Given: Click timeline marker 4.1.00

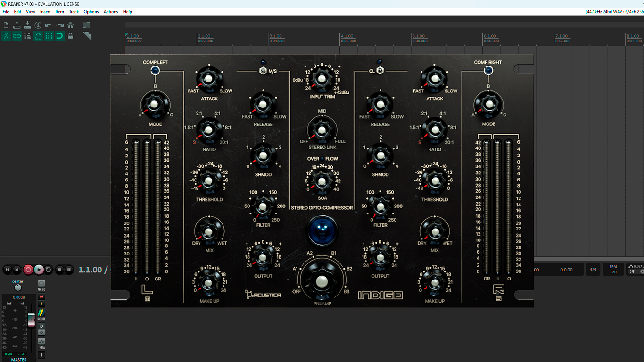Looking at the screenshot, I should pos(347,36).
